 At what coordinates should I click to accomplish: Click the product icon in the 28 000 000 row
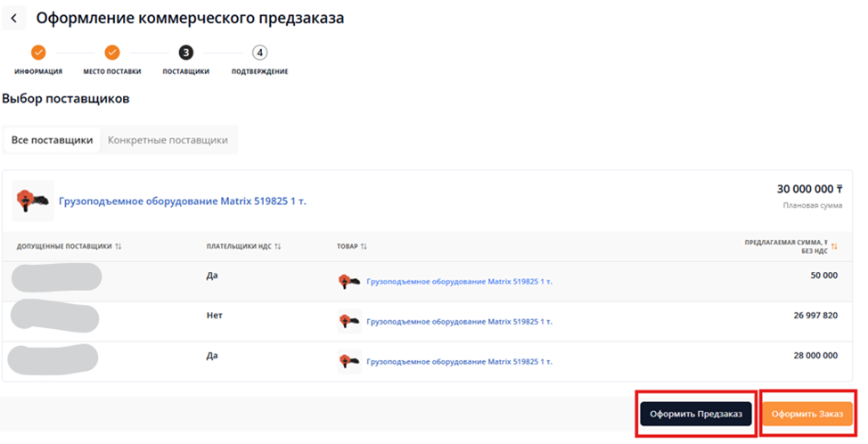(349, 361)
